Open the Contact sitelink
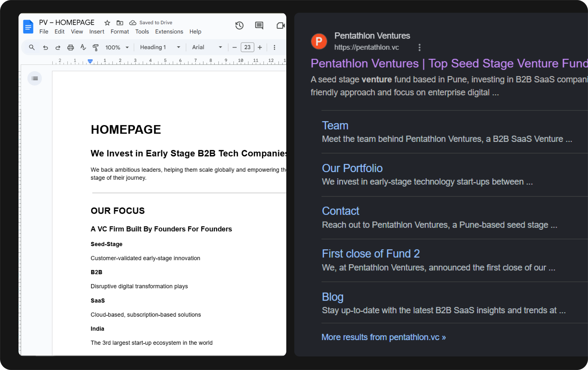This screenshot has width=588, height=370. (x=341, y=211)
